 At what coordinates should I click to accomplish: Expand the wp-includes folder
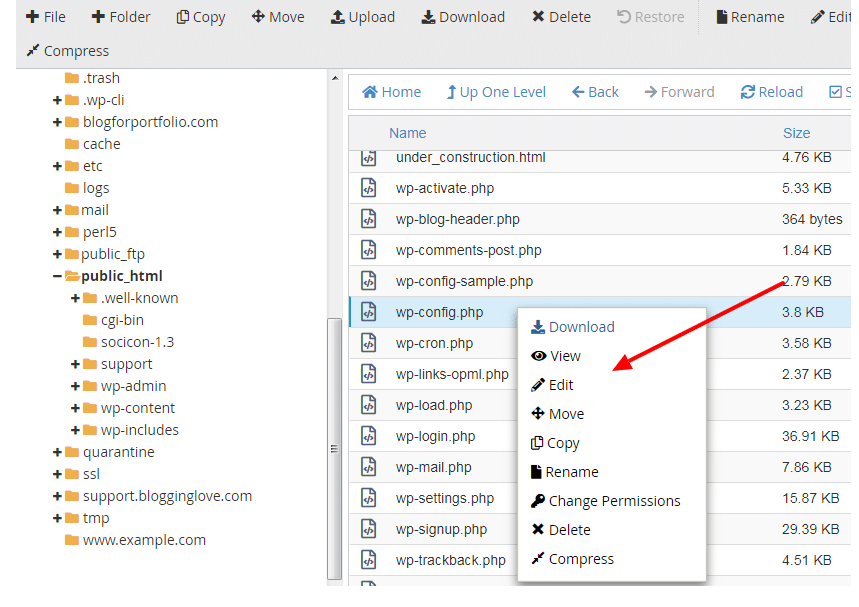[75, 430]
